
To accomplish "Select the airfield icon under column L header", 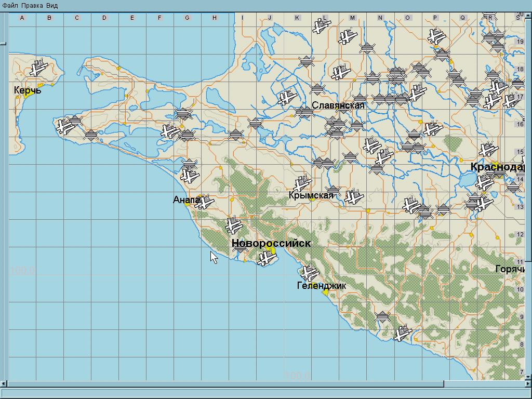I will click(322, 25).
